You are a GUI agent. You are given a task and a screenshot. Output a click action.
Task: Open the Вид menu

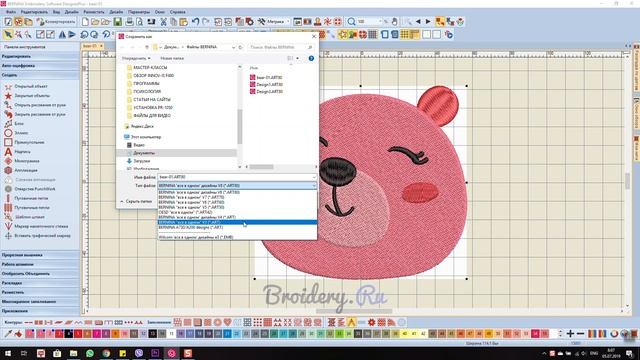click(56, 12)
